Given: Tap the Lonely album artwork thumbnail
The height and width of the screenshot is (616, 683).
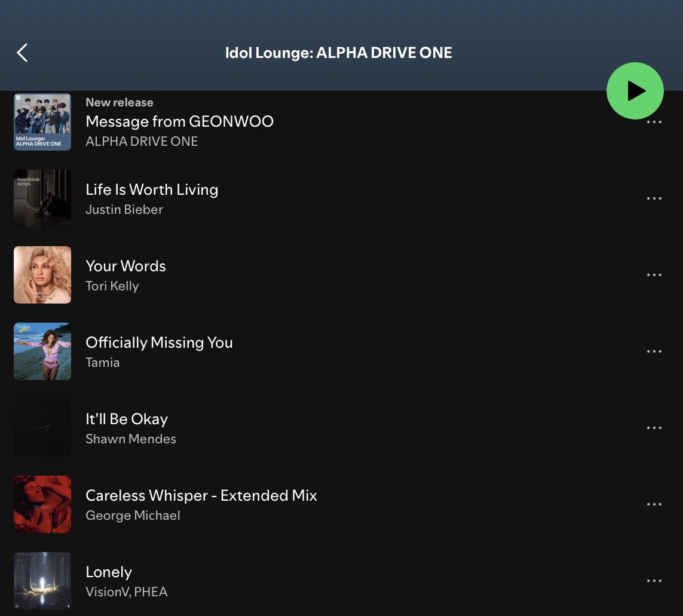Looking at the screenshot, I should point(42,581).
